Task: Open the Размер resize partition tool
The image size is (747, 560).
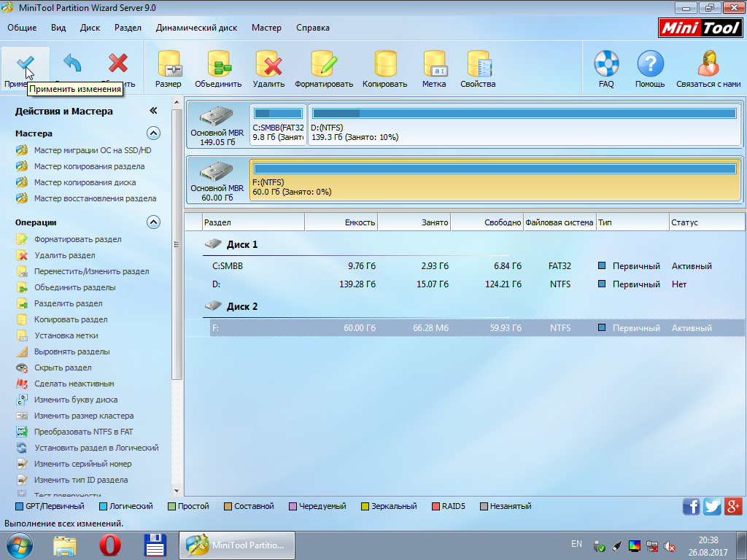Action: tap(169, 70)
